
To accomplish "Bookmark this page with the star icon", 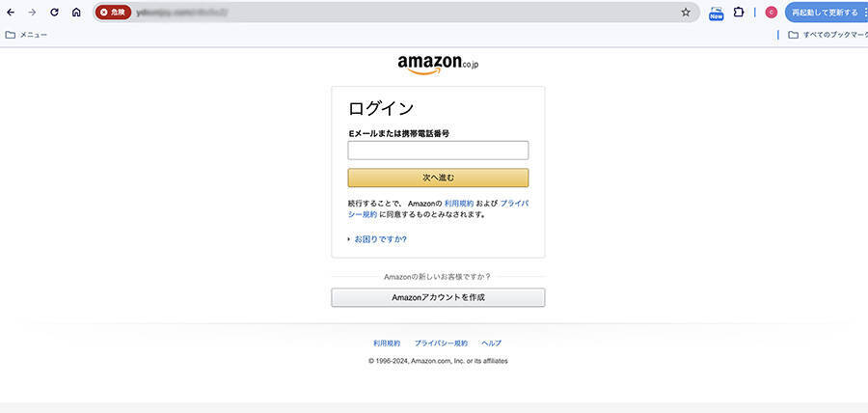I will coord(686,13).
